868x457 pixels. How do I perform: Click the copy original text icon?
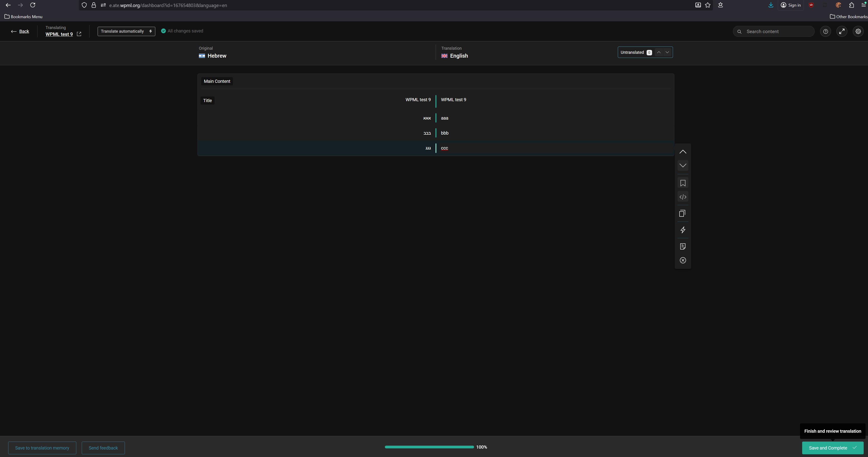point(683,214)
